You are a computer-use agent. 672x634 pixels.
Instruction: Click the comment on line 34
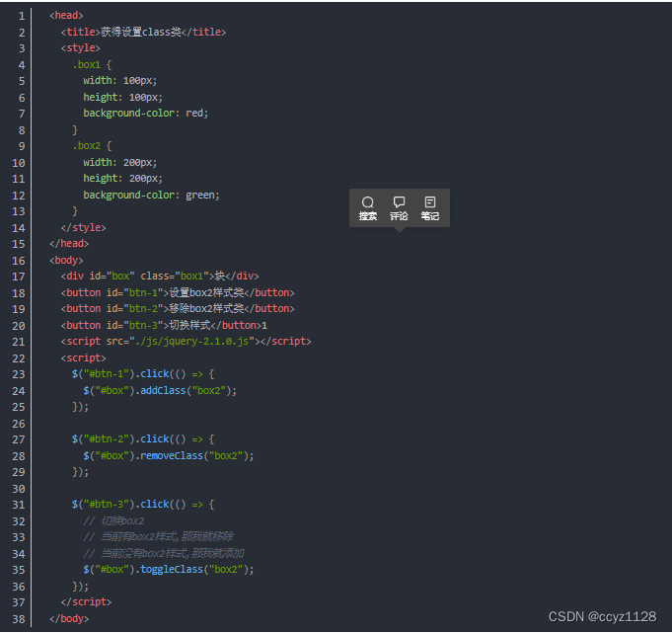(164, 554)
